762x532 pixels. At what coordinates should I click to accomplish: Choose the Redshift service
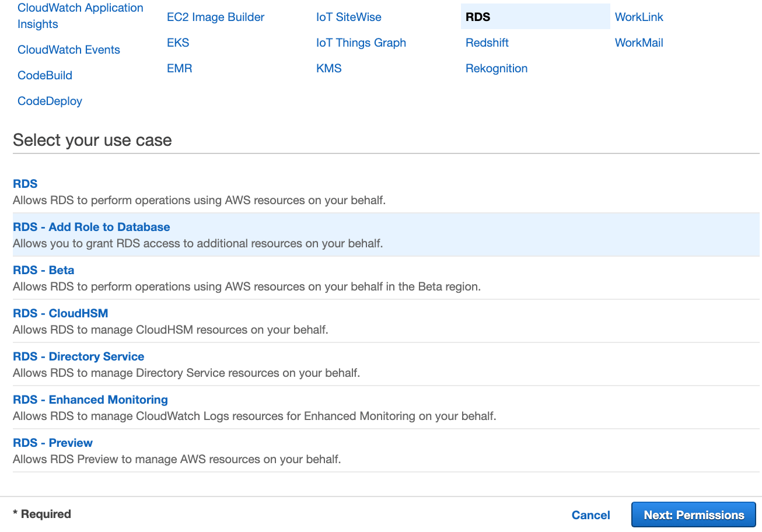click(487, 43)
